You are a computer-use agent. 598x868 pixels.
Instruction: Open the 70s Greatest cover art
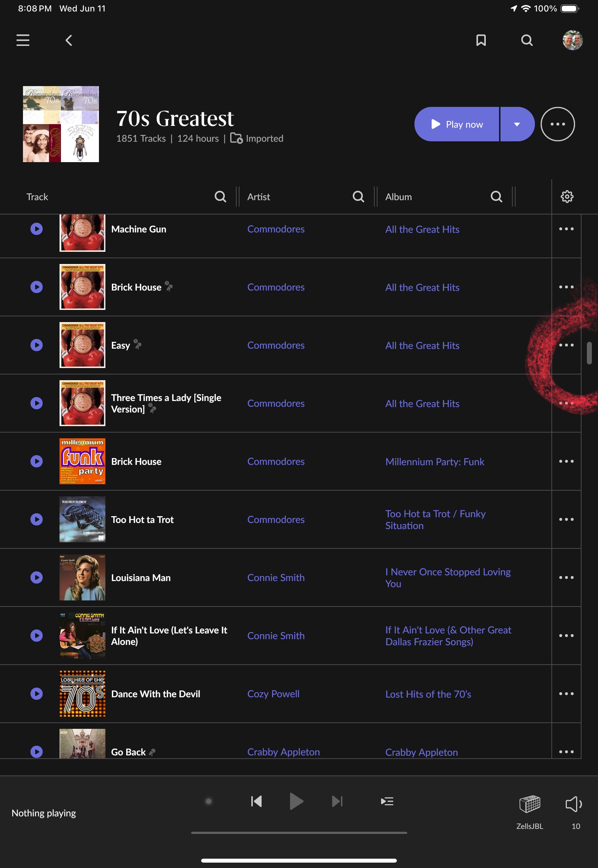coord(61,124)
